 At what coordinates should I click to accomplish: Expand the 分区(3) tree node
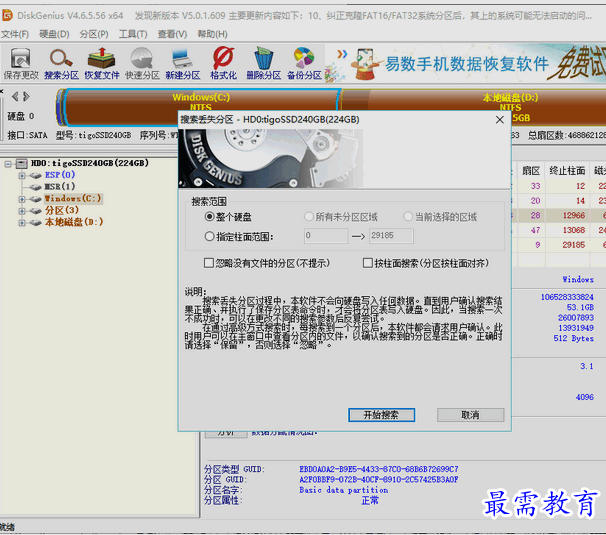22,211
